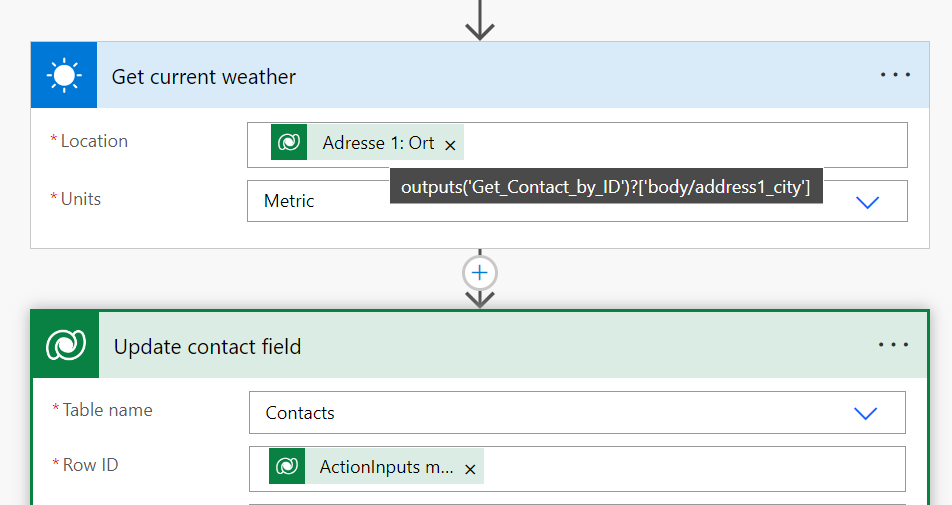The height and width of the screenshot is (505, 952).
Task: Collapse the Get current weather header
Action: point(480,75)
